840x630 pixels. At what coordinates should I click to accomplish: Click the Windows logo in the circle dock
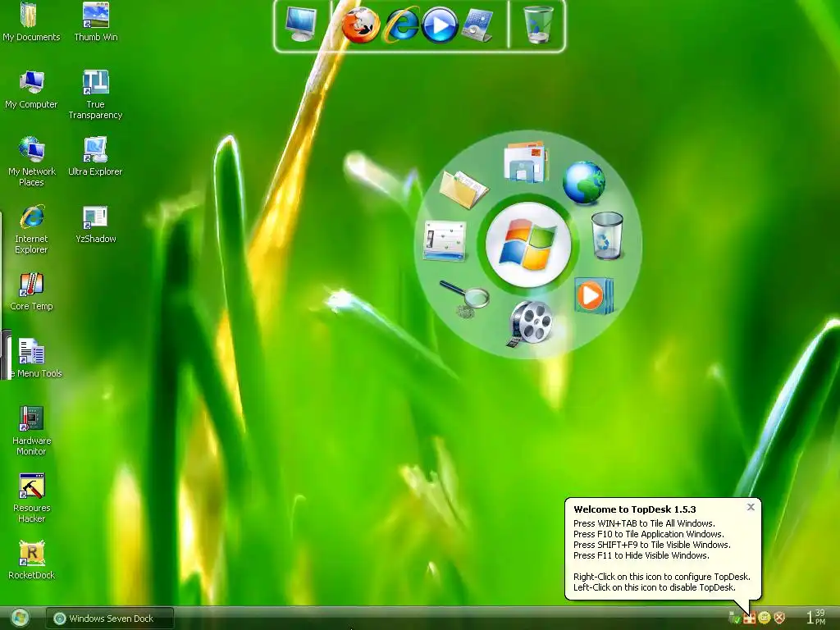pos(528,244)
